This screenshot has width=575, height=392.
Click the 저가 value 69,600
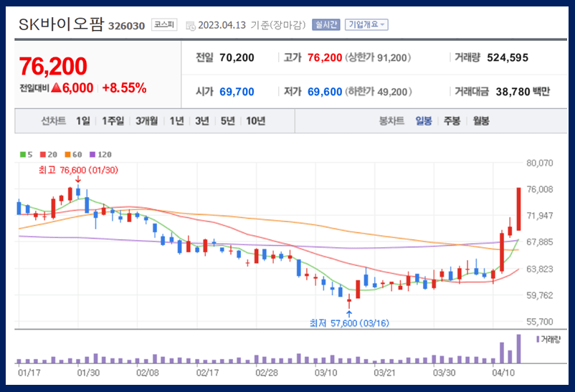pyautogui.click(x=325, y=92)
